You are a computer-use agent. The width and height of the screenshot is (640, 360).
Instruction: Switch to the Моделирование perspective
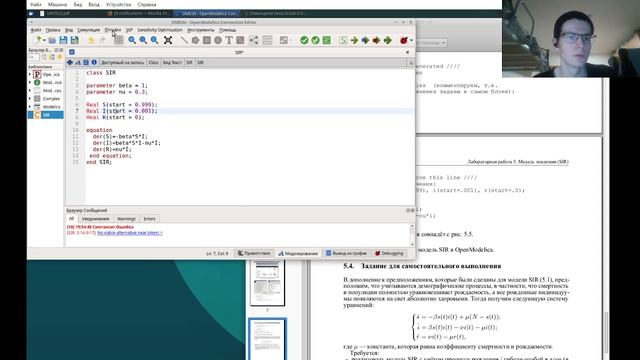(298, 253)
